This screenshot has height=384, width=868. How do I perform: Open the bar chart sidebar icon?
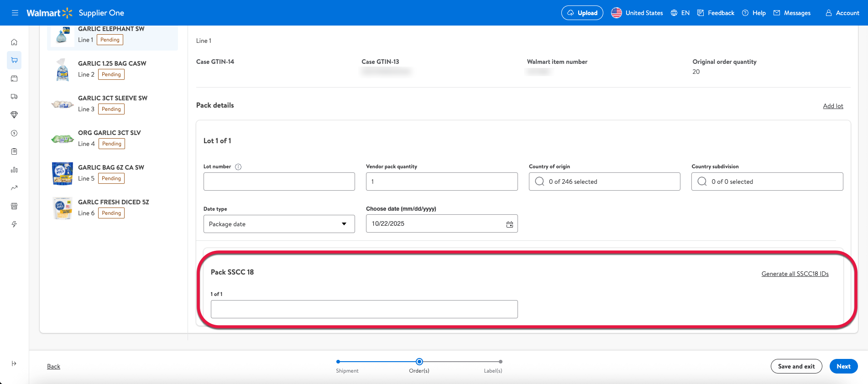(14, 170)
